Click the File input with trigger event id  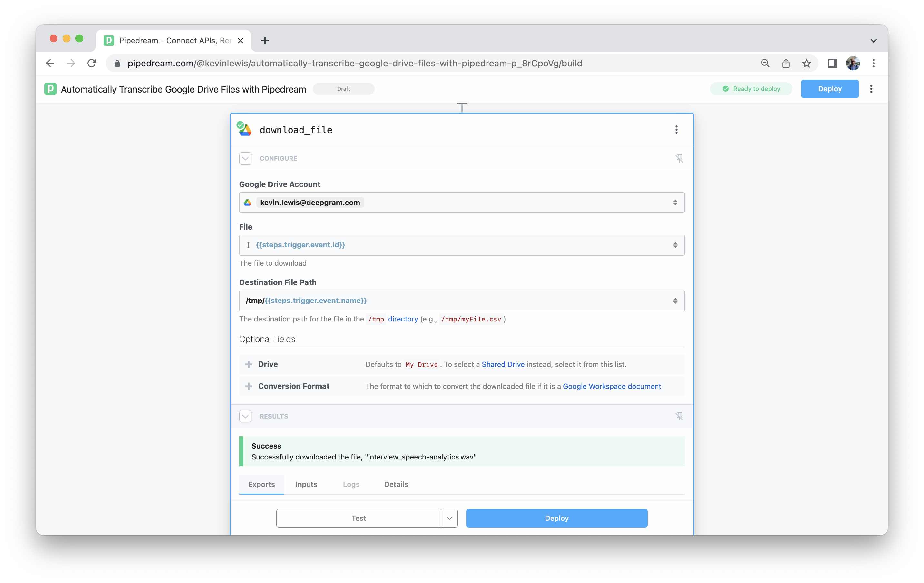pos(462,245)
